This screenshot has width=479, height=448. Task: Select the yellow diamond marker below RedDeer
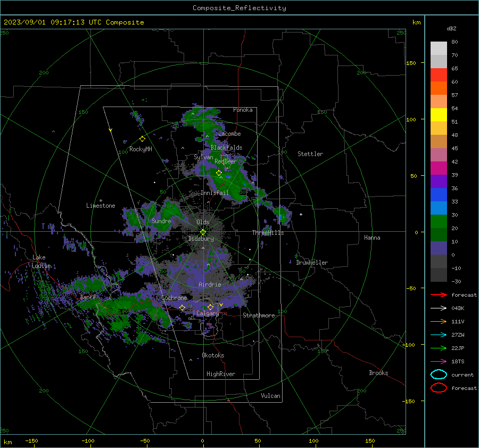click(219, 173)
